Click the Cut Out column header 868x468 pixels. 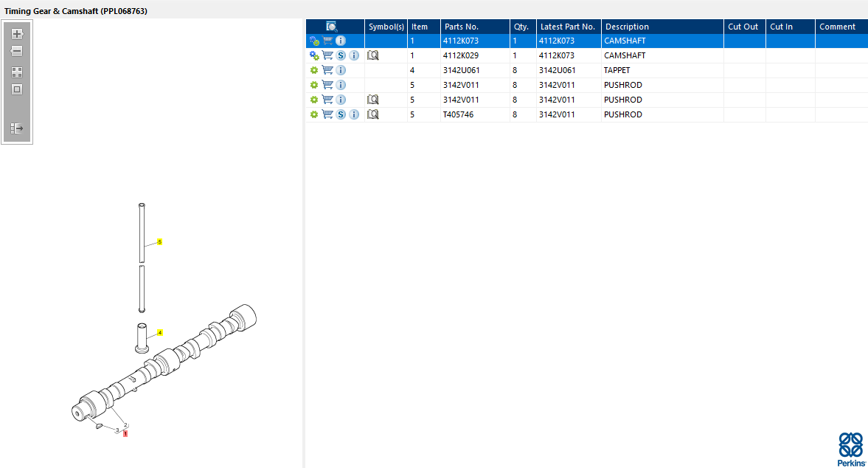coord(745,27)
